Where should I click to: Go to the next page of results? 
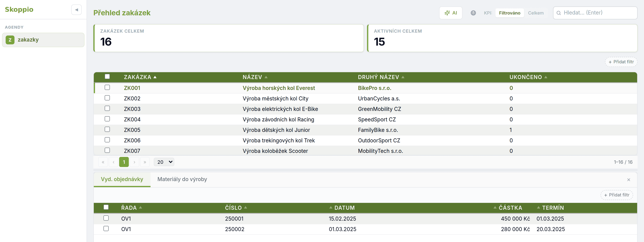pos(134,162)
